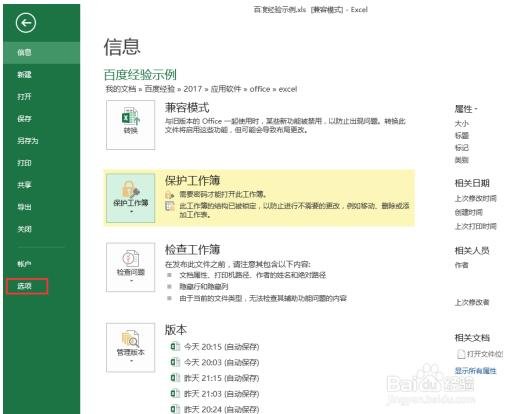
Task: Click the 相关日期 heading
Action: click(x=472, y=183)
